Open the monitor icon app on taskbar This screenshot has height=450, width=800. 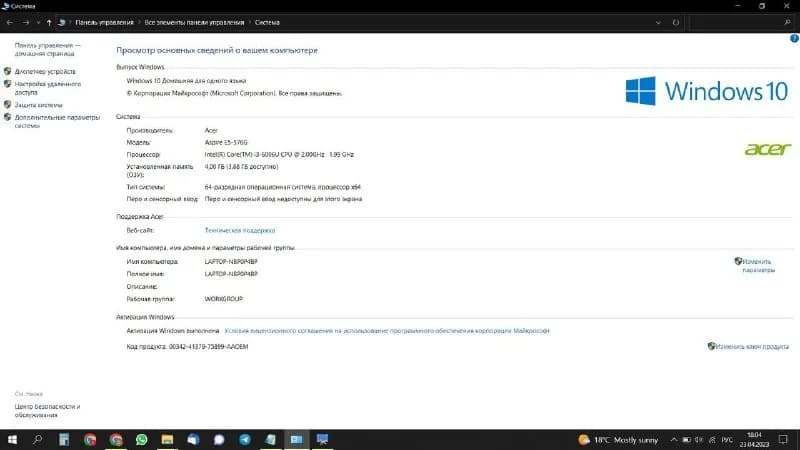322,440
